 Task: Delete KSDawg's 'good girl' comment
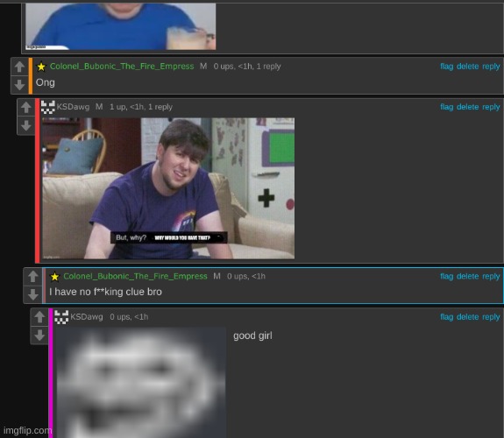pyautogui.click(x=467, y=317)
